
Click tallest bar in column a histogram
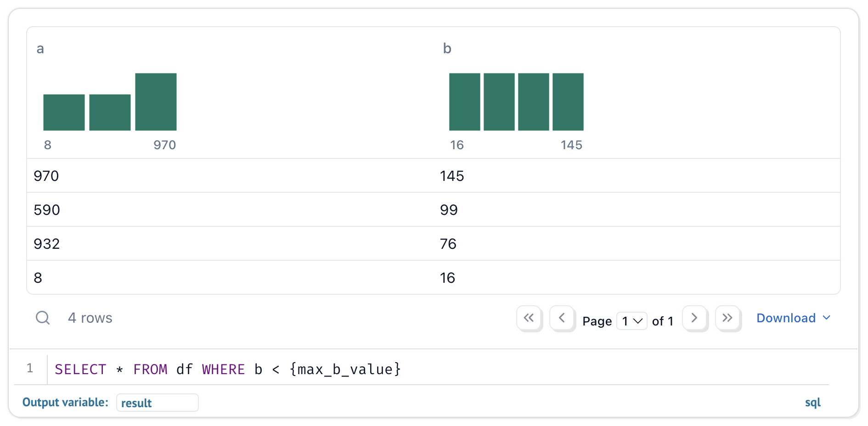[156, 101]
